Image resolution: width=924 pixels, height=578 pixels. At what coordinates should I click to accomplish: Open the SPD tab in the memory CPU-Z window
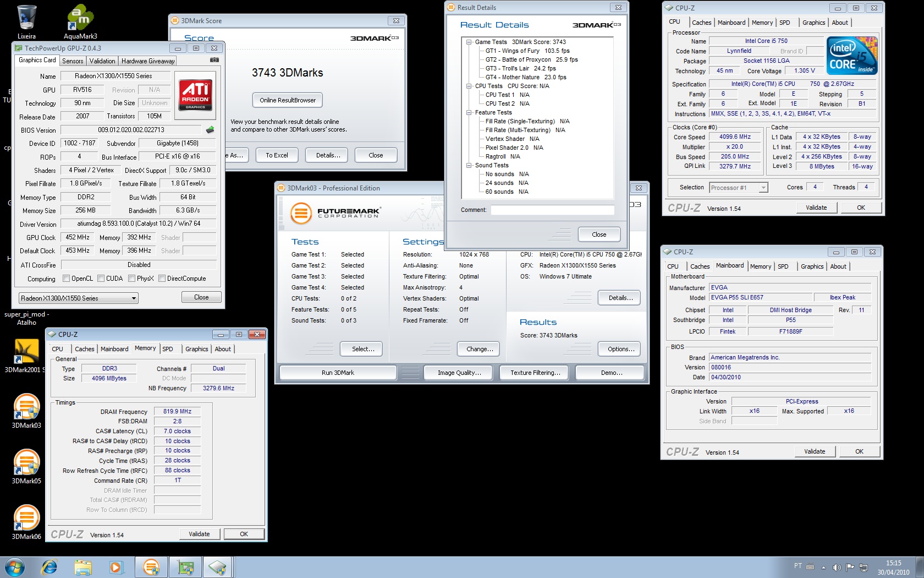point(168,349)
